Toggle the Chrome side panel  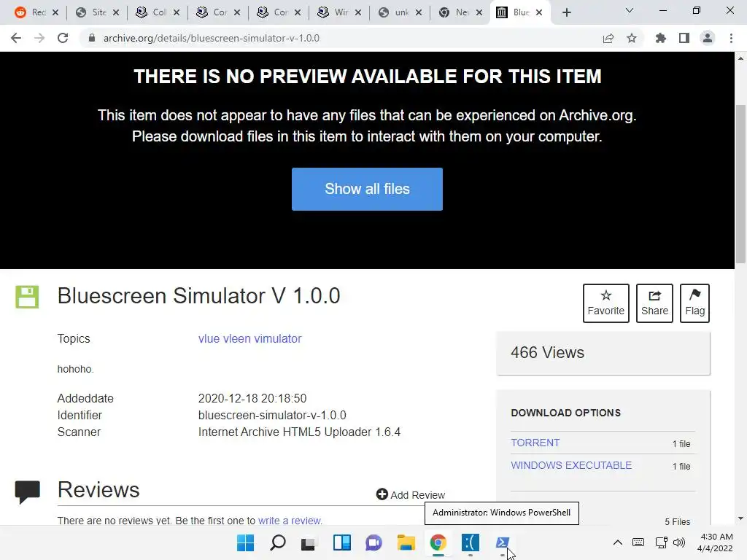coord(684,38)
